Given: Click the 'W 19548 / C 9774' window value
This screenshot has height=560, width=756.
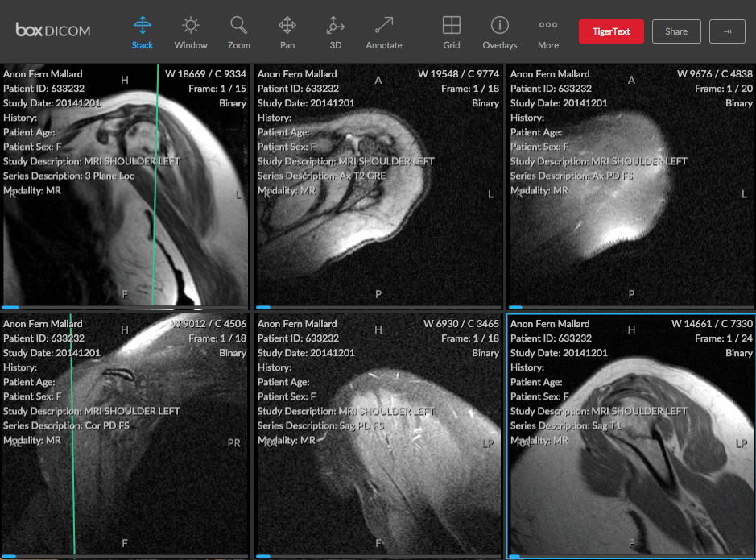Looking at the screenshot, I should [x=458, y=74].
